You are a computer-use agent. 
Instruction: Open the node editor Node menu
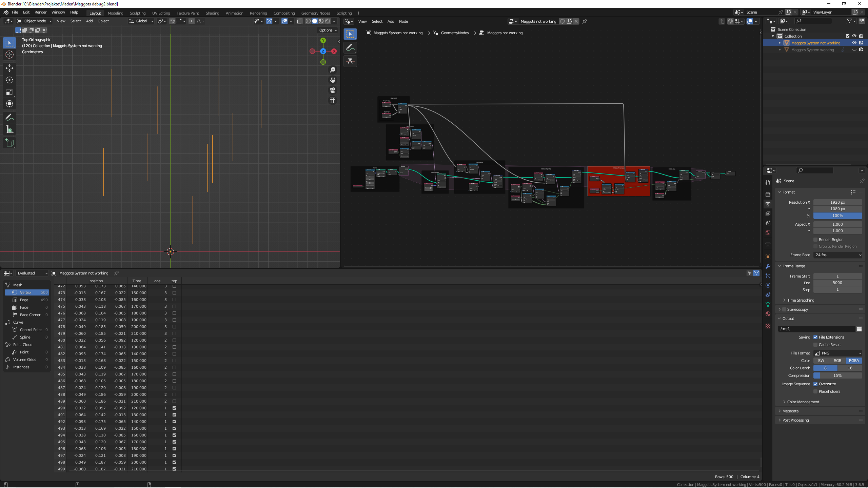pos(403,21)
